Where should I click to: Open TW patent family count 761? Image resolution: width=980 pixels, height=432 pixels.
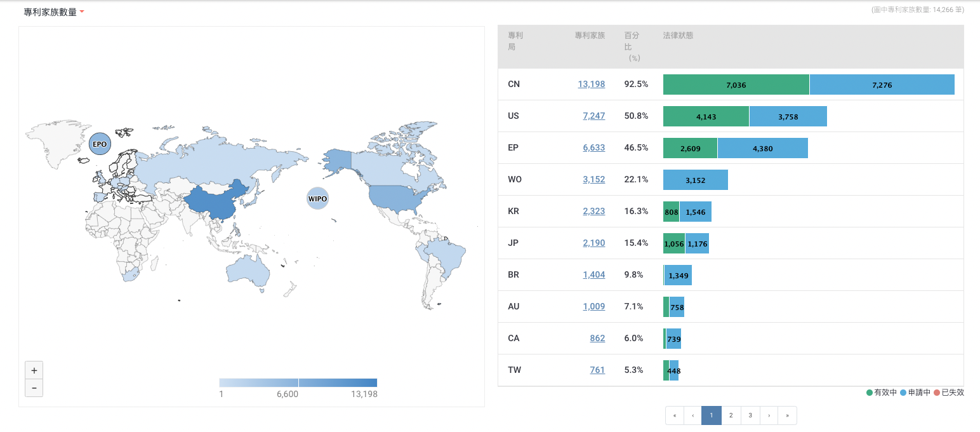click(597, 370)
